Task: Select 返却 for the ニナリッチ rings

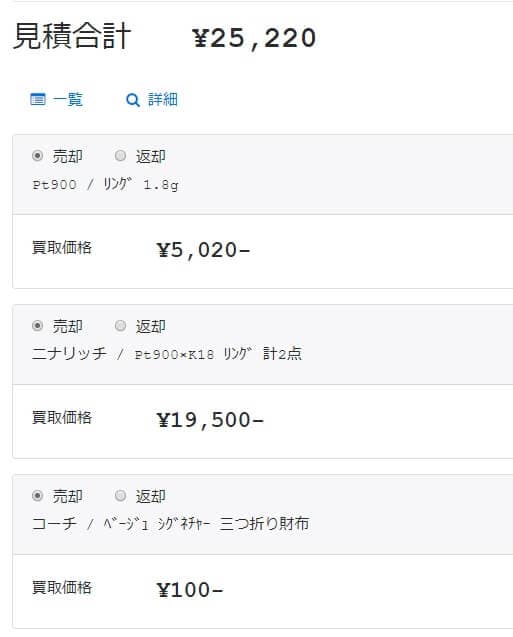Action: (120, 325)
